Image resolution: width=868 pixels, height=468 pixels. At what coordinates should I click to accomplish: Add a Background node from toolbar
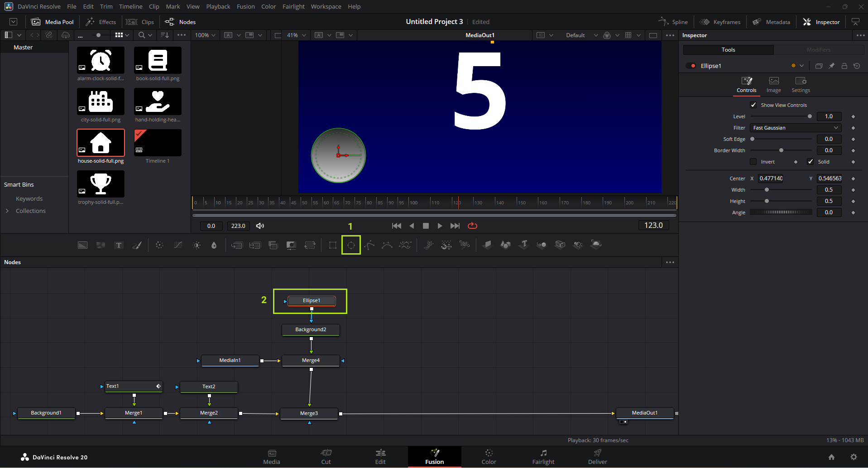click(x=82, y=245)
